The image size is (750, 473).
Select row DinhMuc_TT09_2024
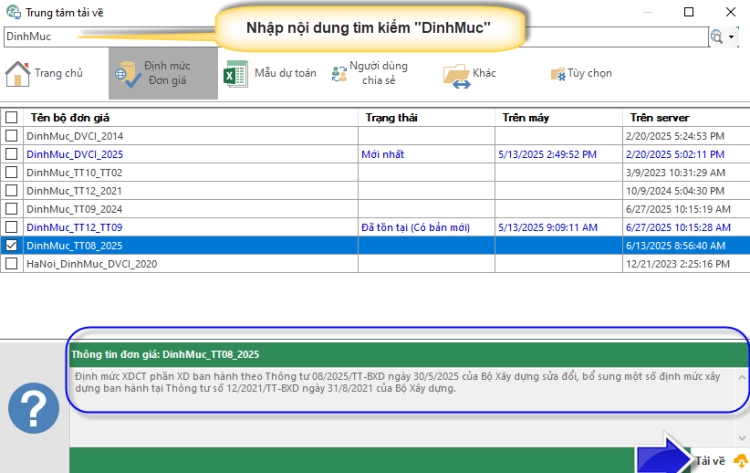(74, 209)
